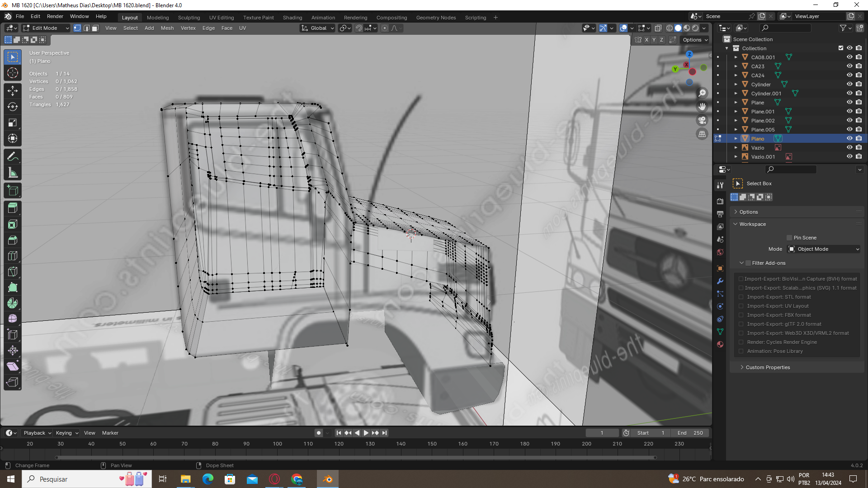Viewport: 868px width, 488px height.
Task: Select the Extrude Region tool
Action: tap(13, 208)
